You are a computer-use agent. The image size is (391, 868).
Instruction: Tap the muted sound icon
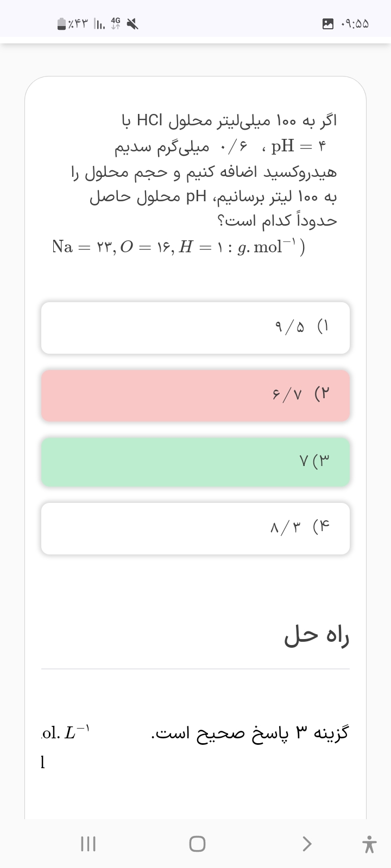[133, 24]
